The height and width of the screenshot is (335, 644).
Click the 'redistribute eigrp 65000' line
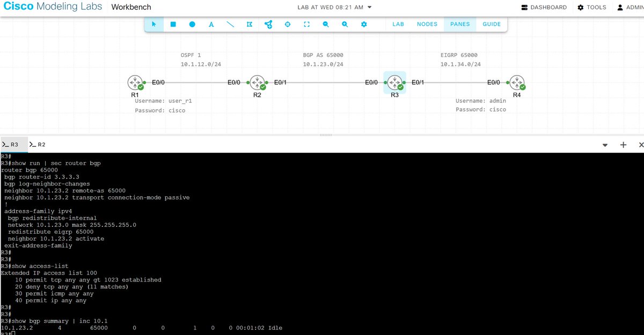tap(52, 232)
